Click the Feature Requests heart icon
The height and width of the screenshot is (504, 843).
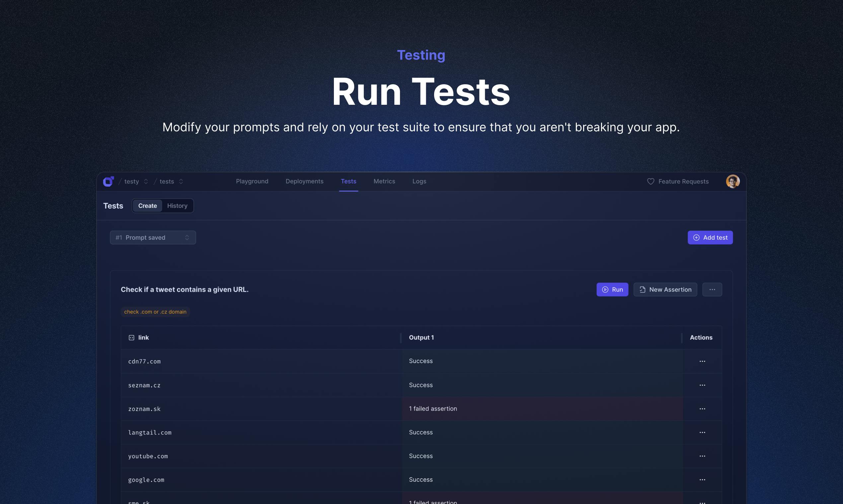point(650,181)
